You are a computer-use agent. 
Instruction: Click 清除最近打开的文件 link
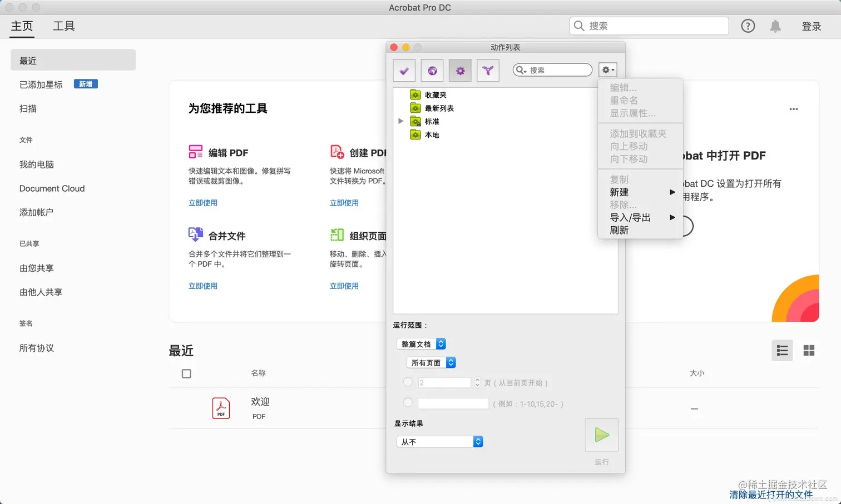(771, 495)
